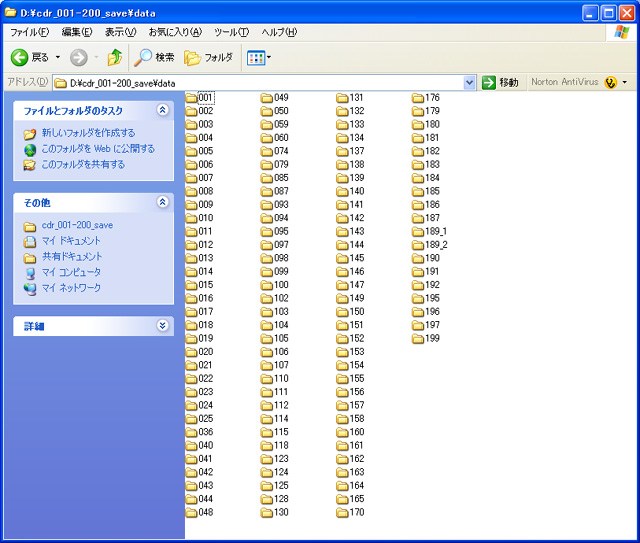Open My Computer (マイ コンピュータ) link
This screenshot has height=543, width=640.
(x=71, y=272)
